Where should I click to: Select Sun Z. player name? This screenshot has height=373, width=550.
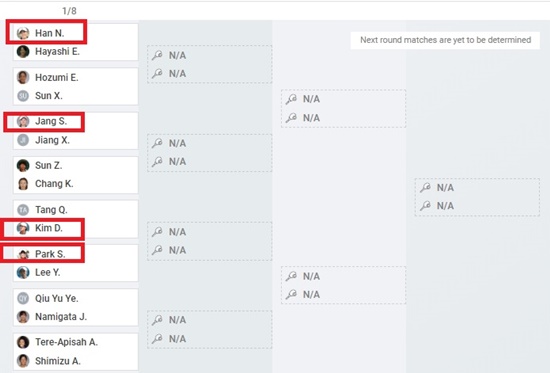49,165
